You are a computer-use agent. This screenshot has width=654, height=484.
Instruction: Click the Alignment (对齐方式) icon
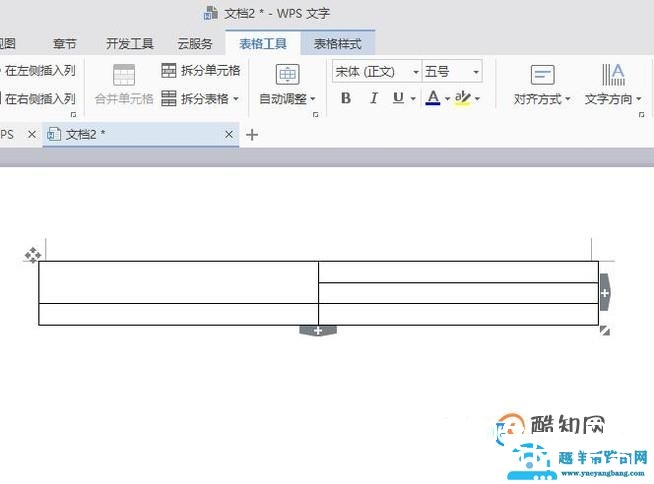tap(542, 75)
